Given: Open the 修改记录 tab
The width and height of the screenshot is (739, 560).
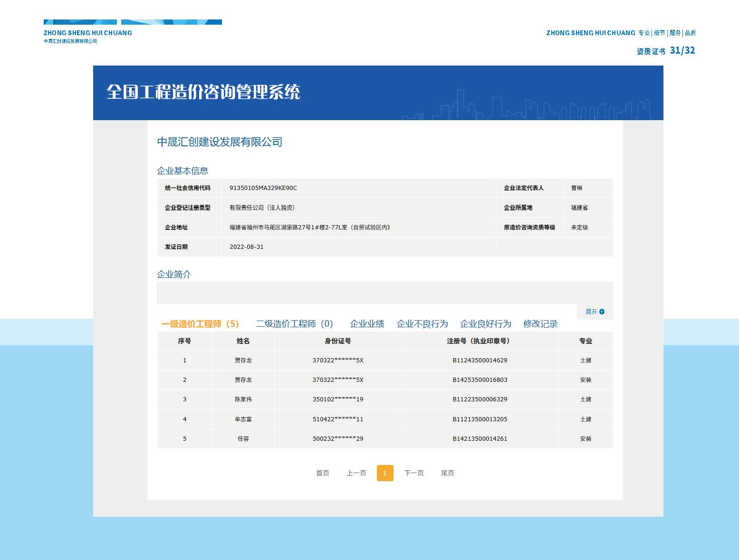Looking at the screenshot, I should pyautogui.click(x=540, y=324).
